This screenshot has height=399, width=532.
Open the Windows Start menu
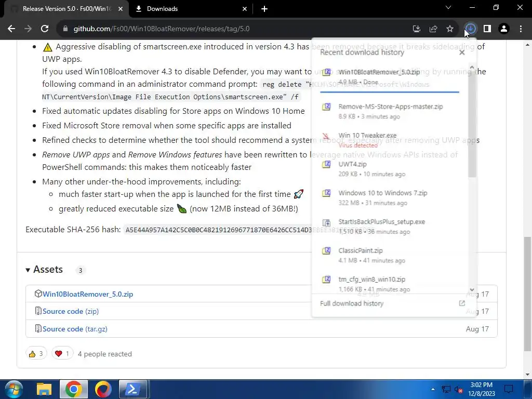(14, 389)
